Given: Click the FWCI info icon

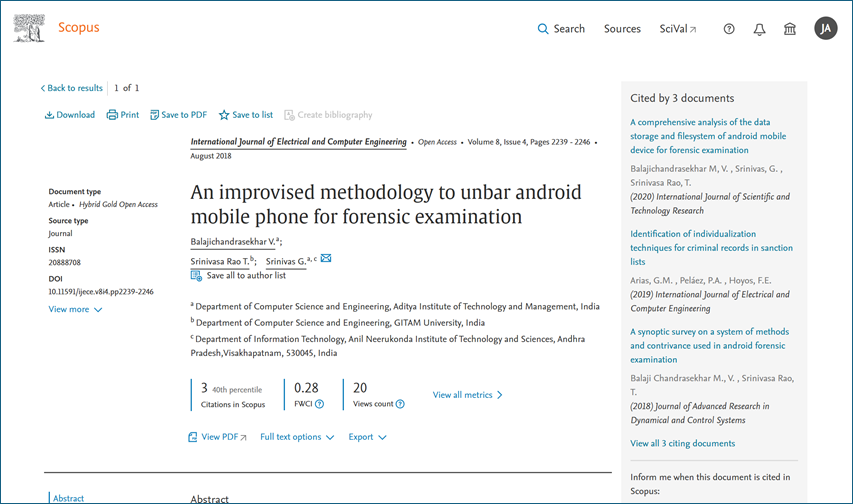Looking at the screenshot, I should click(x=320, y=404).
